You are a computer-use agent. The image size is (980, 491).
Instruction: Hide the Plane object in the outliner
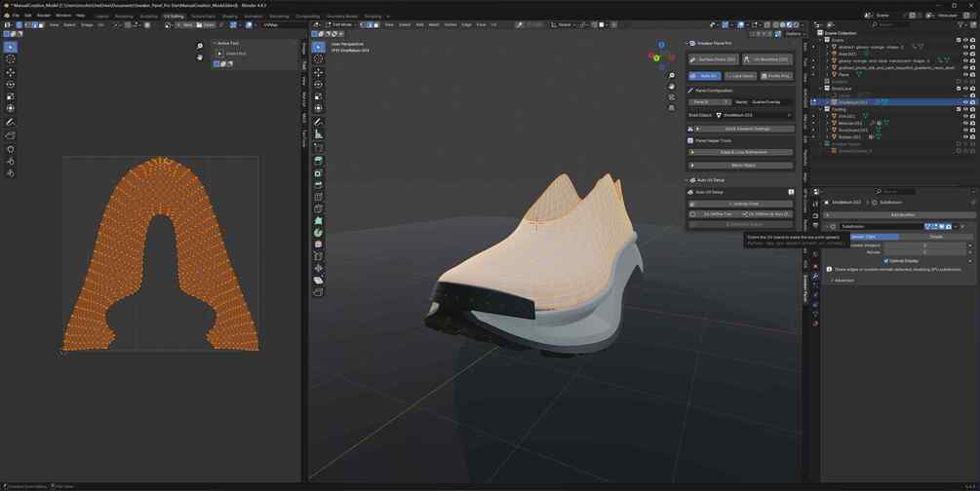point(965,74)
